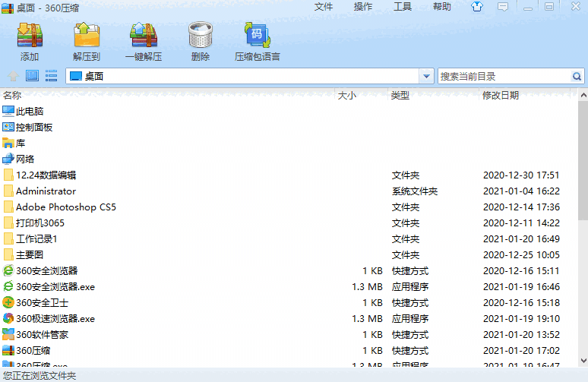Click the vertical scrollbar thumb

[583, 162]
